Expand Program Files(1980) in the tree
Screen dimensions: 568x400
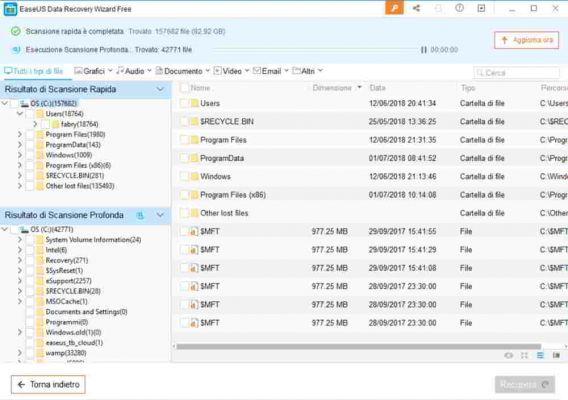click(20, 134)
